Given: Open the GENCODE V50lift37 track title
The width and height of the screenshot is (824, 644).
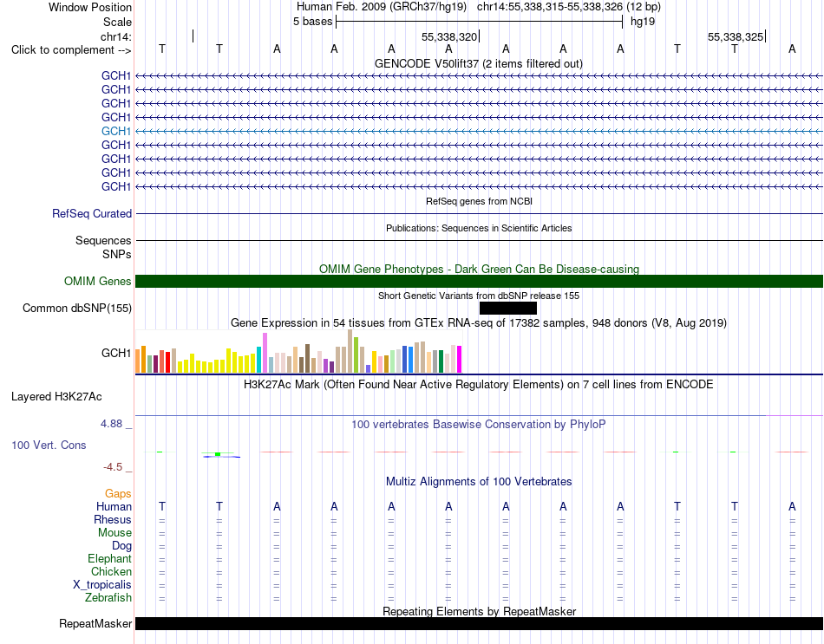Looking at the screenshot, I should tap(479, 63).
